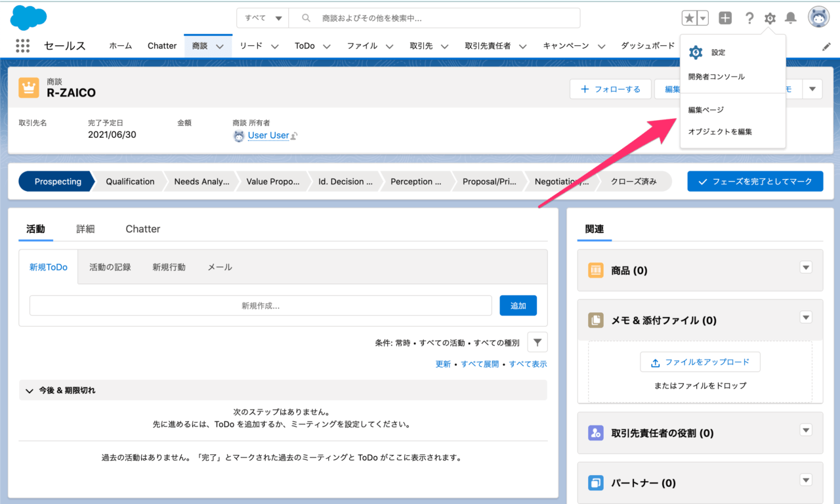This screenshot has height=504, width=840.
Task: Open the 商品 related list menu arrow
Action: click(x=807, y=267)
